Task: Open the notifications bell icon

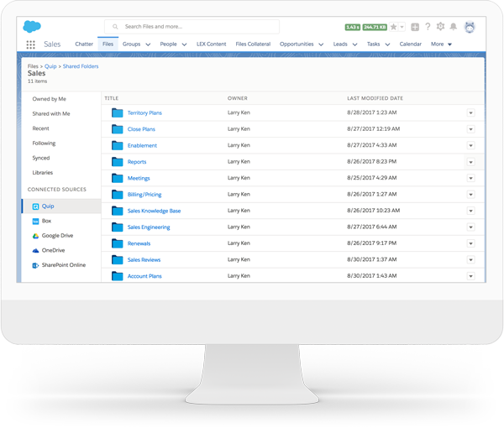Action: [454, 27]
